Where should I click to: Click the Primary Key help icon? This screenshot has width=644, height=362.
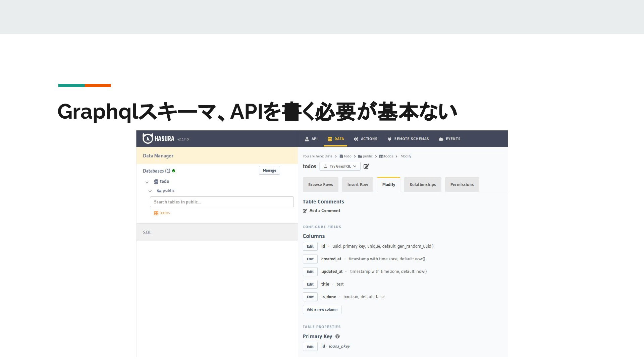(337, 337)
